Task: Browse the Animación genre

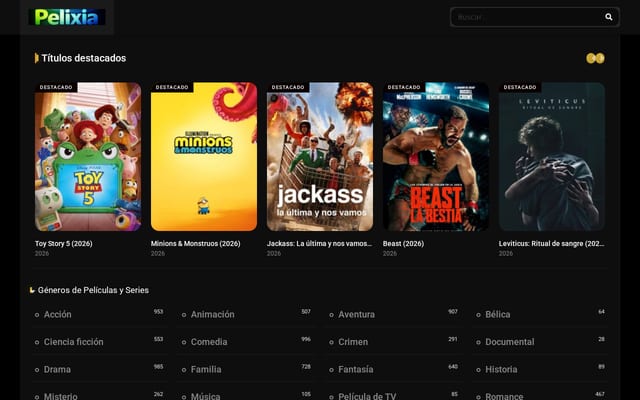Action: pos(213,314)
